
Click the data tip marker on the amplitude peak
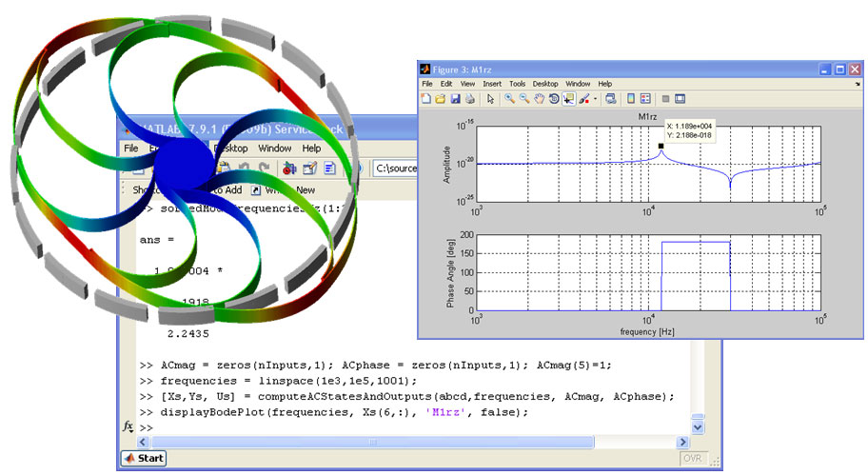[661, 147]
